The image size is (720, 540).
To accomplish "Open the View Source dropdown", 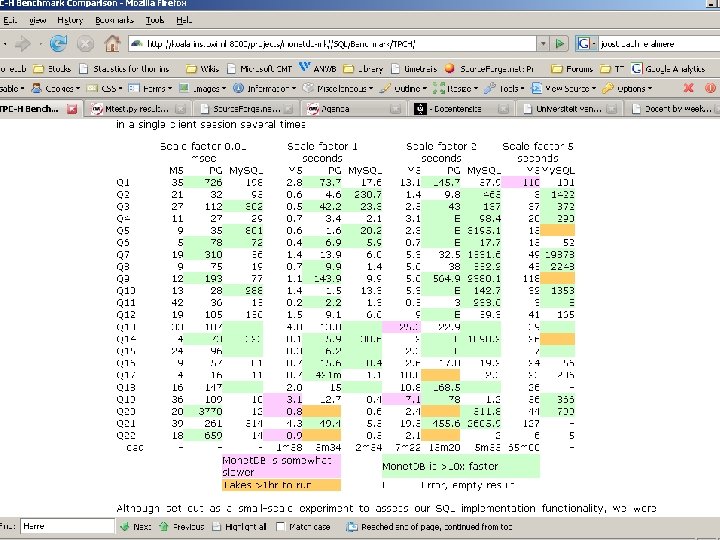I will coord(563,88).
